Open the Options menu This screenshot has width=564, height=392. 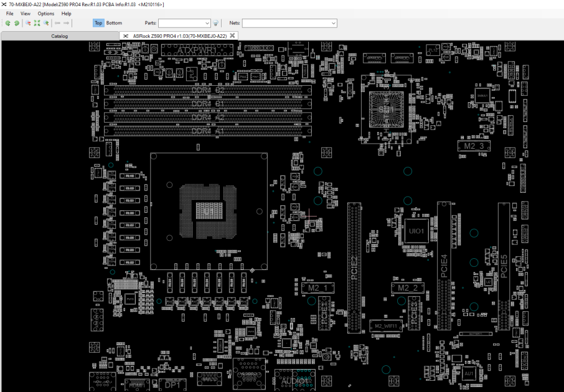pos(45,14)
